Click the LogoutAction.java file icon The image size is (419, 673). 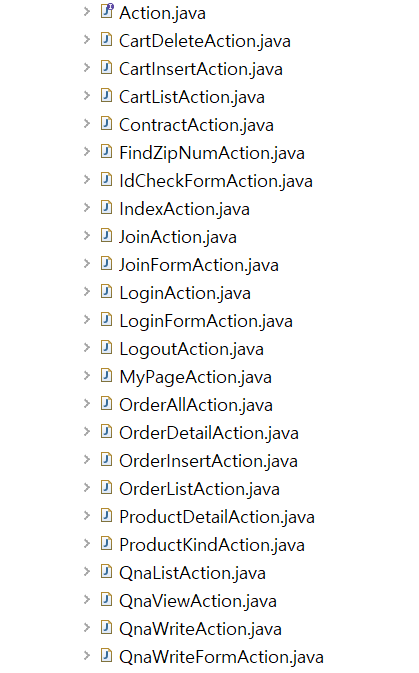(x=106, y=347)
